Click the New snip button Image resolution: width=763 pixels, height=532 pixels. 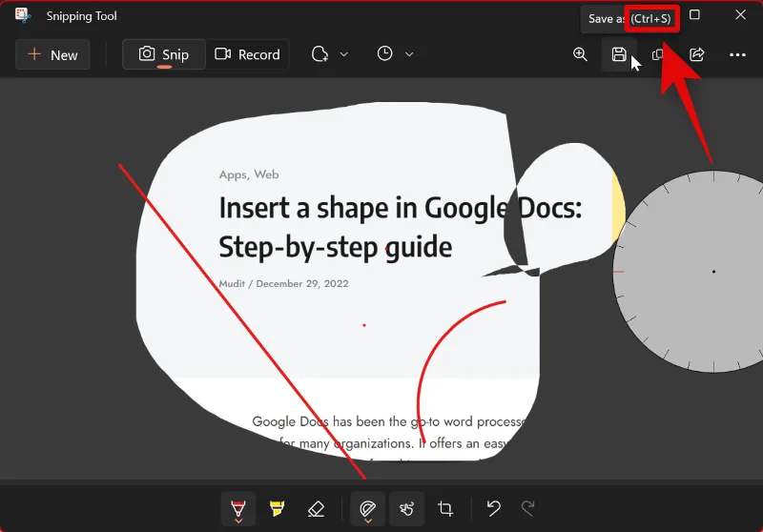pyautogui.click(x=52, y=54)
